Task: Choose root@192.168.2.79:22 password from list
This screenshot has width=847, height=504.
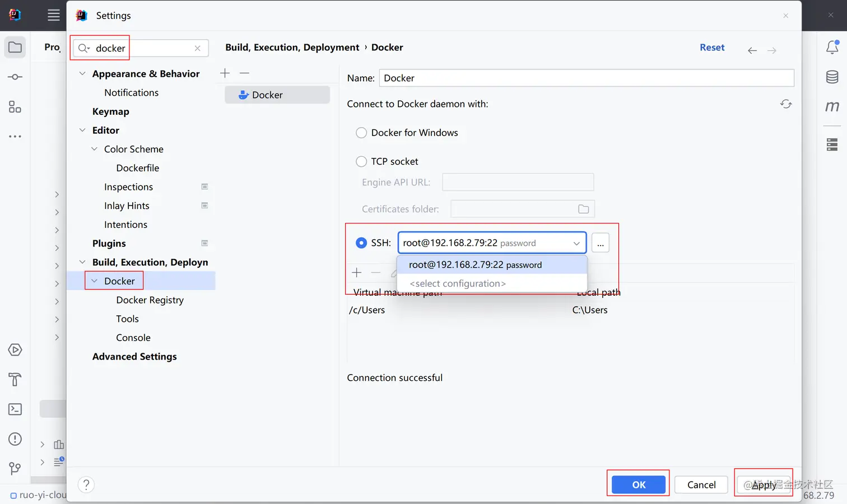Action: [x=492, y=264]
